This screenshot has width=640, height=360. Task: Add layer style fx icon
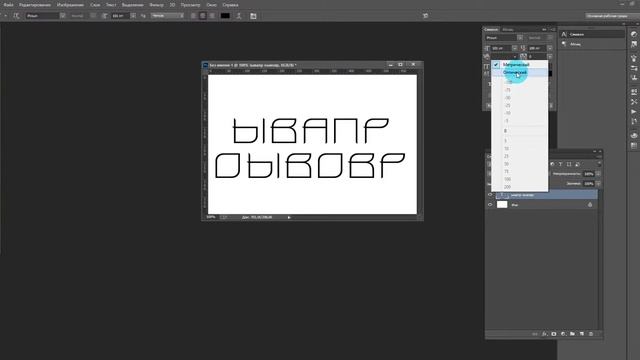click(544, 334)
